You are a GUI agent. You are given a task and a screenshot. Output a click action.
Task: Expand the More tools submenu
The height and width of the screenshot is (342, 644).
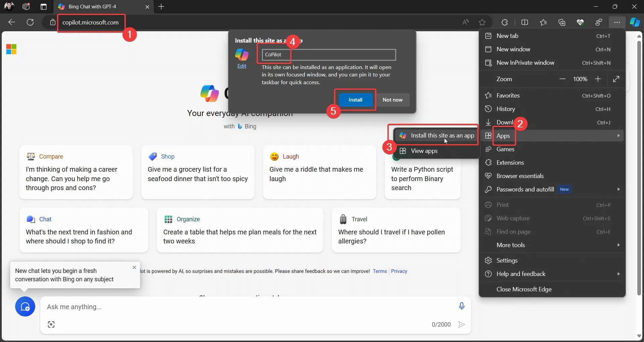coord(619,245)
